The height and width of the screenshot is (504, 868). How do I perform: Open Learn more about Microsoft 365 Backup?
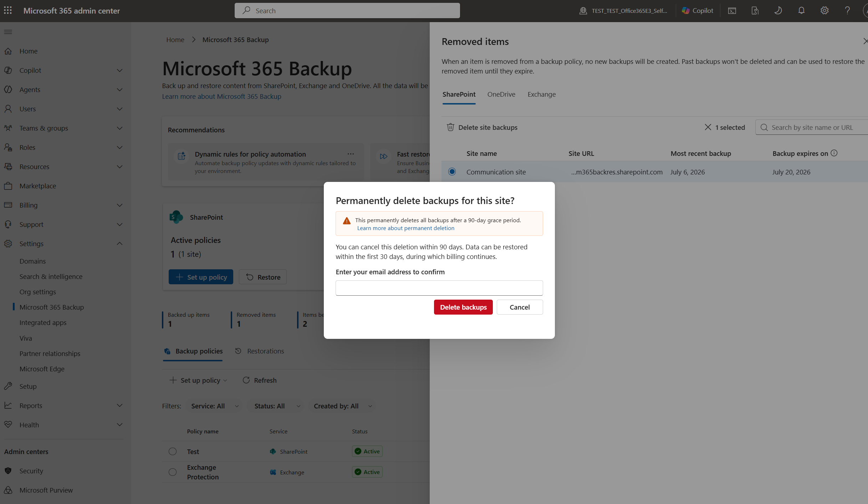[222, 97]
